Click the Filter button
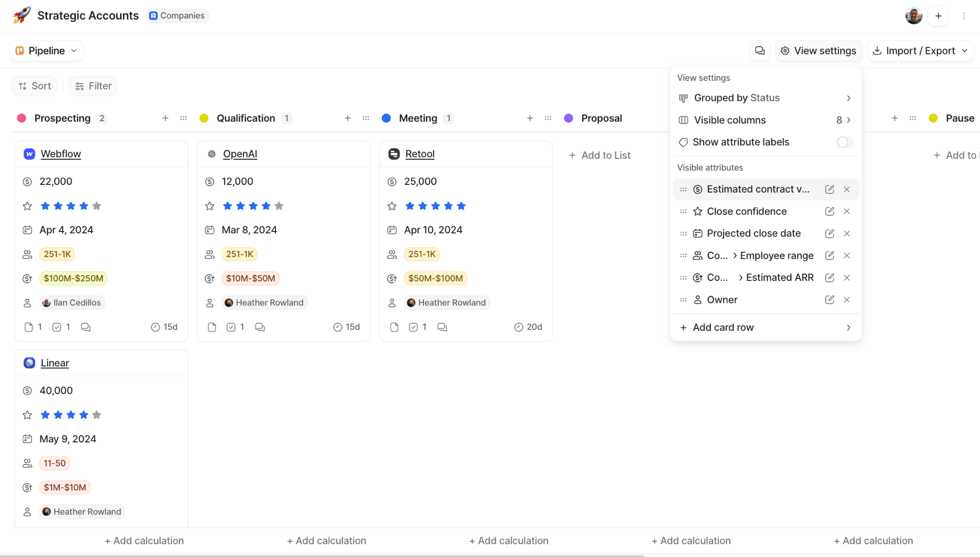Viewport: 980px width, 557px height. 93,86
